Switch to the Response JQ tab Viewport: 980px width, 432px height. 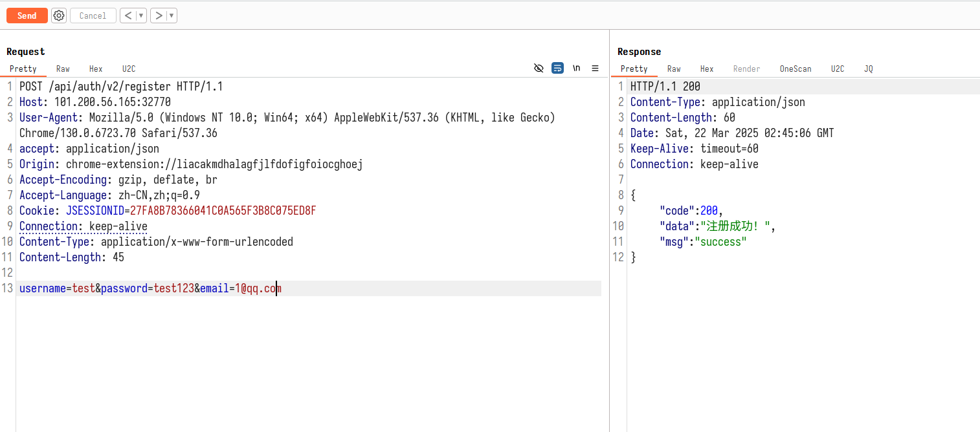point(868,69)
